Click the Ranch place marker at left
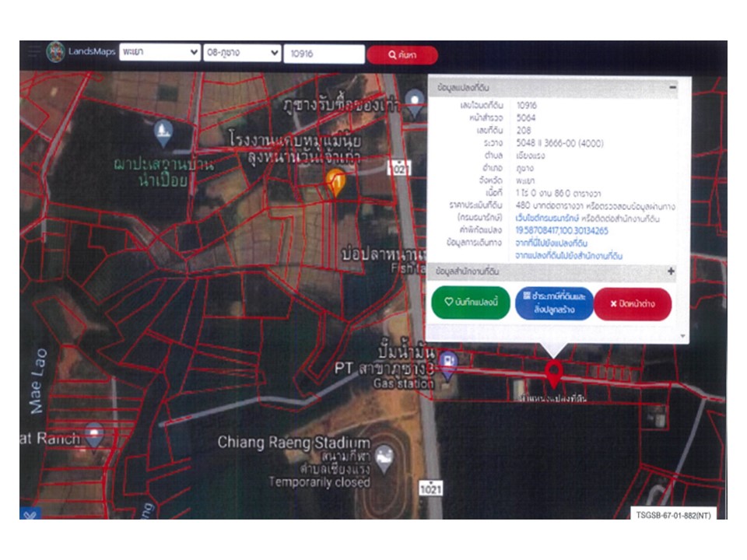Screen dimensions: 747x560 click(93, 434)
